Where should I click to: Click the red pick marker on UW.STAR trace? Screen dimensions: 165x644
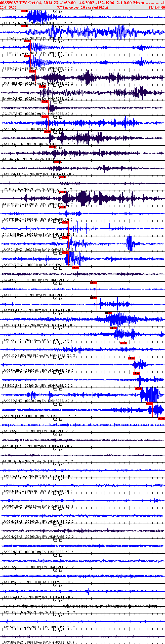point(65,253)
